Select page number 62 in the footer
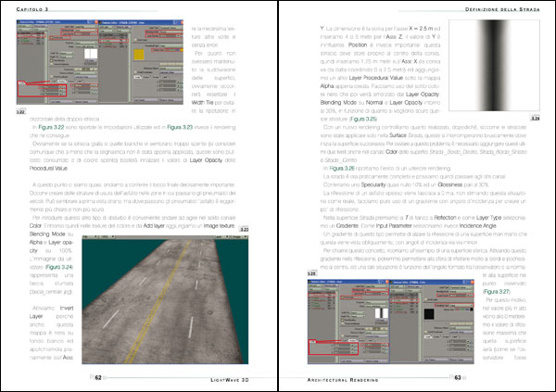The height and width of the screenshot is (392, 556). click(x=98, y=378)
